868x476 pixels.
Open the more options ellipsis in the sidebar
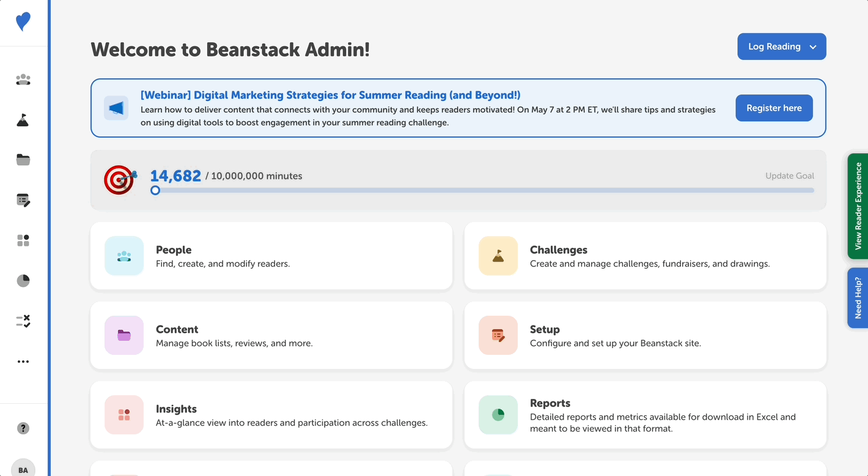23,361
